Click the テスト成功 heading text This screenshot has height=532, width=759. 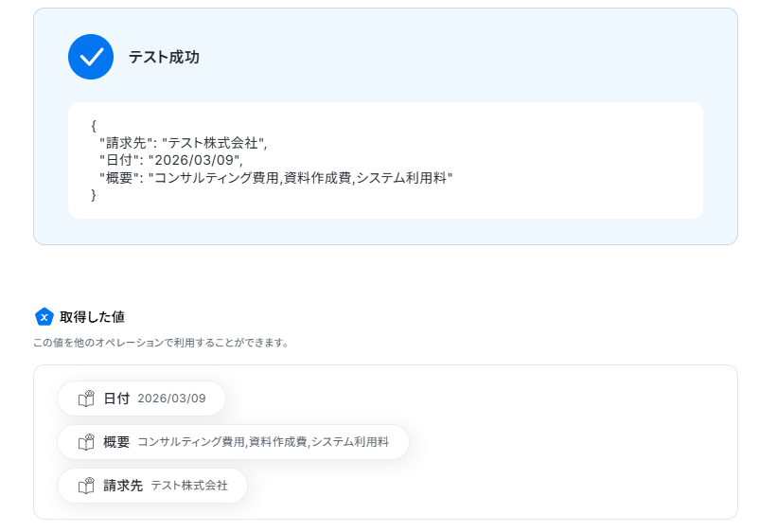tap(164, 57)
